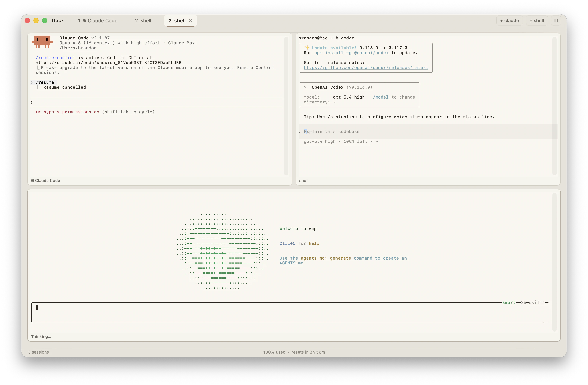This screenshot has width=588, height=385.
Task: Click the Codex 'Explain this codebase' prompt field
Action: tap(332, 132)
